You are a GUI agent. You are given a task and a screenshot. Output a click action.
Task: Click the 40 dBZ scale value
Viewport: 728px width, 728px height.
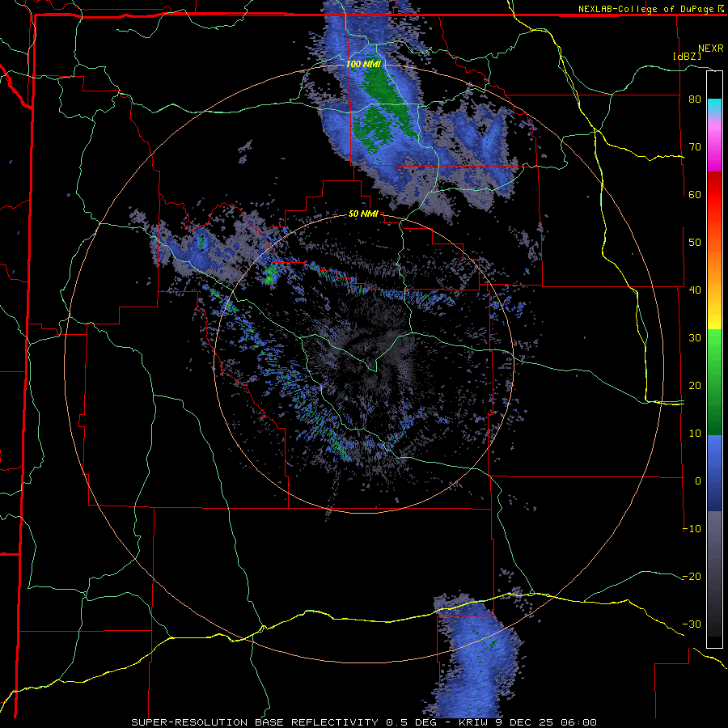pyautogui.click(x=695, y=290)
